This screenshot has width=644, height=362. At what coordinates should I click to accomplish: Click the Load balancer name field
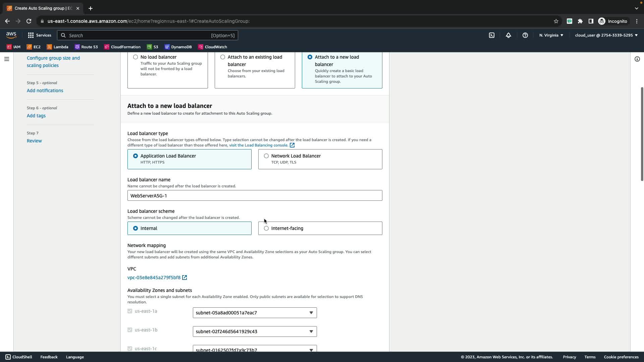click(x=255, y=195)
